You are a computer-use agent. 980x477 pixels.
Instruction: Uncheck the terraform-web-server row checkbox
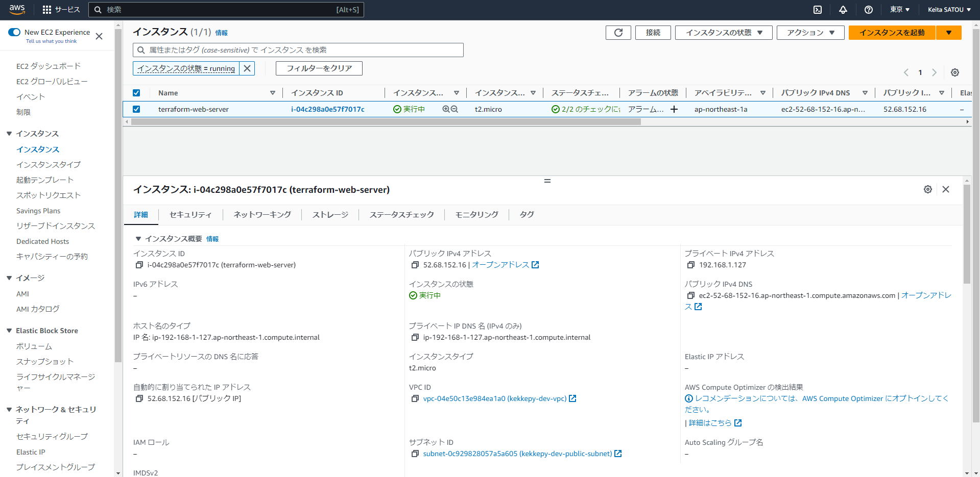[136, 109]
